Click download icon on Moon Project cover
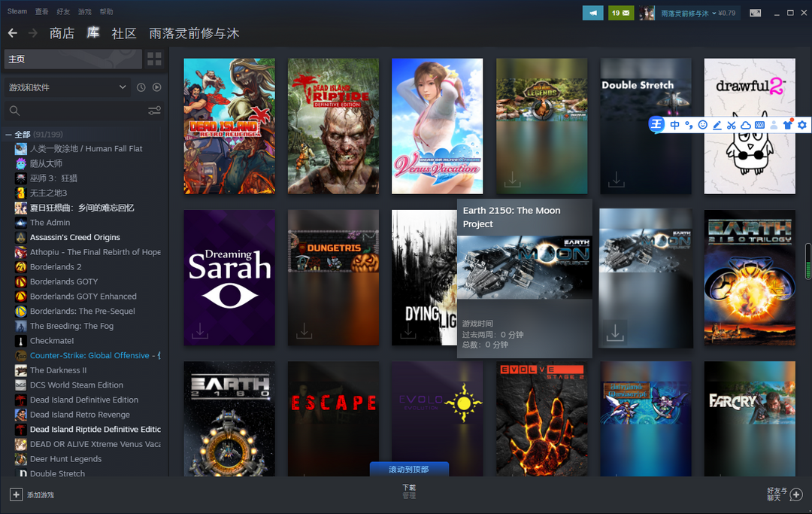812x514 pixels. tap(615, 332)
